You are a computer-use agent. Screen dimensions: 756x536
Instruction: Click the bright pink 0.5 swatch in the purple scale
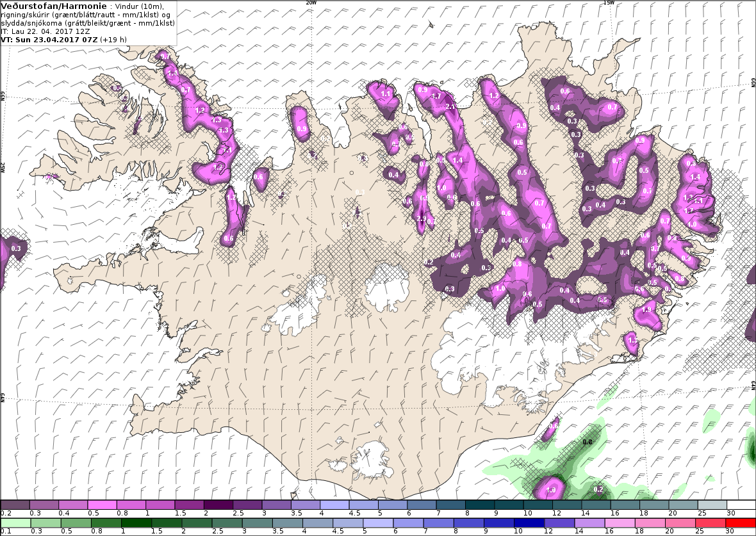(x=103, y=505)
